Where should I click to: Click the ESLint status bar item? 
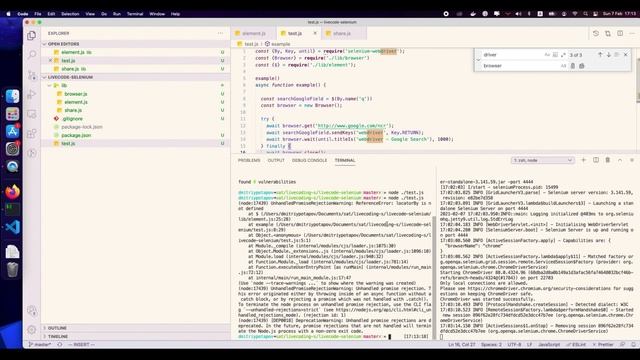[x=576, y=344]
